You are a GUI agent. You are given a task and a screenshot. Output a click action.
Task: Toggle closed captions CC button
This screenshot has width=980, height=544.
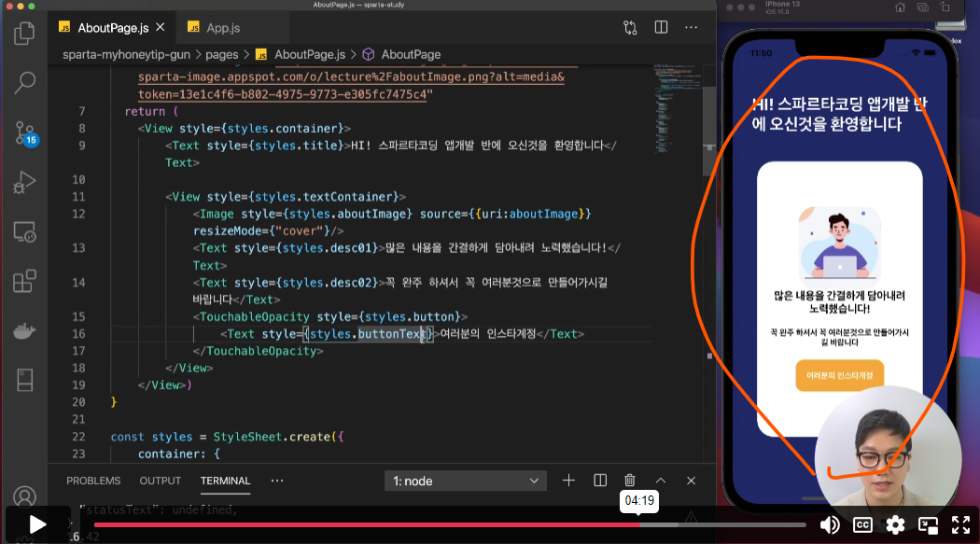pyautogui.click(x=862, y=524)
